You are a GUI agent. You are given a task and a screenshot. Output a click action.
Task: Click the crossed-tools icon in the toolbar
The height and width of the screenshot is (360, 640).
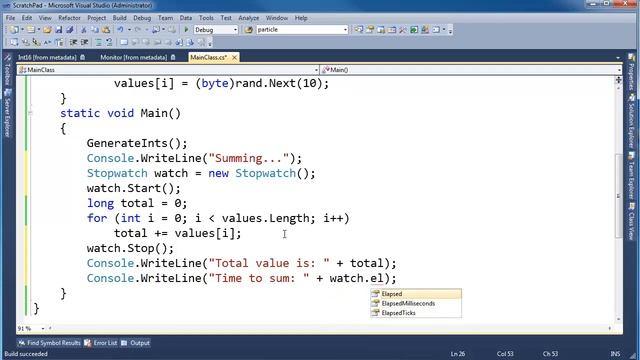pos(403,30)
